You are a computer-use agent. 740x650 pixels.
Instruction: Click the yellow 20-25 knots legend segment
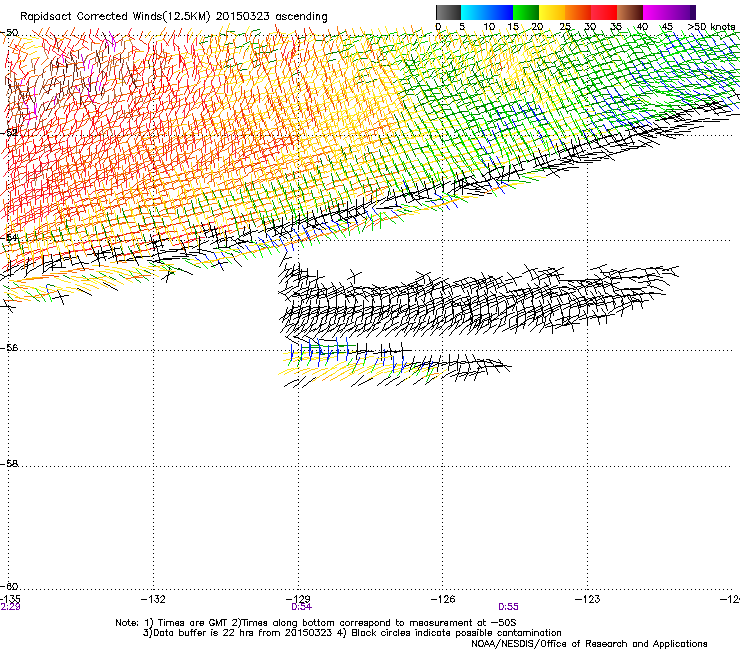552,12
